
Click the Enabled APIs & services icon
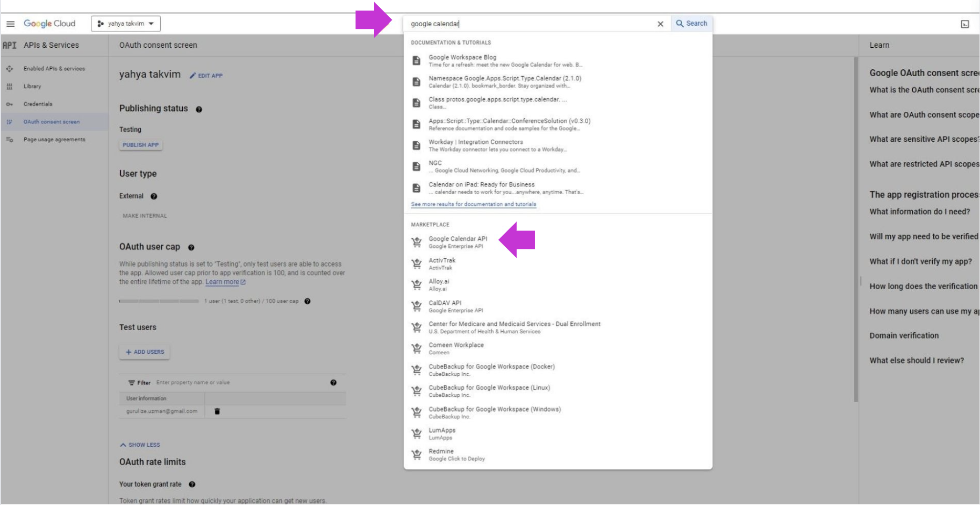(x=9, y=69)
